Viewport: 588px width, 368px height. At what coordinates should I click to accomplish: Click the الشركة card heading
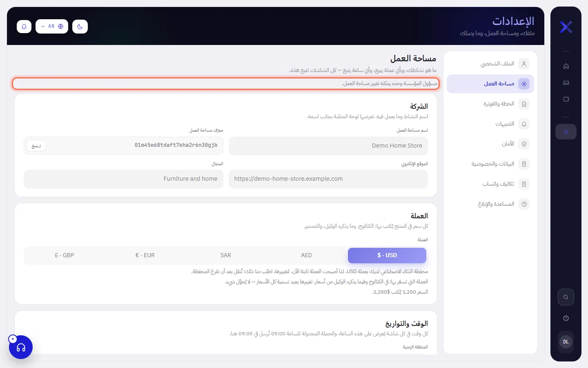tap(419, 106)
